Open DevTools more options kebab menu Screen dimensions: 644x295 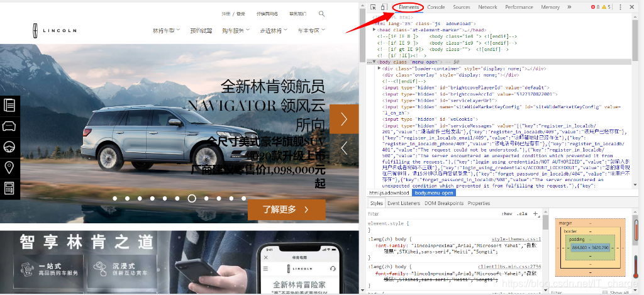coord(620,7)
